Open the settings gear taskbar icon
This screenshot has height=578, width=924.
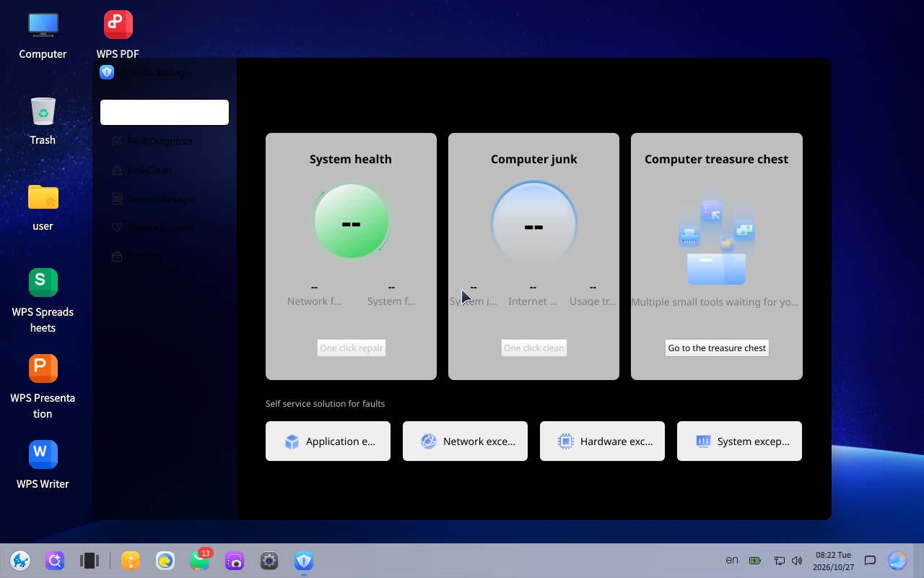tap(269, 560)
